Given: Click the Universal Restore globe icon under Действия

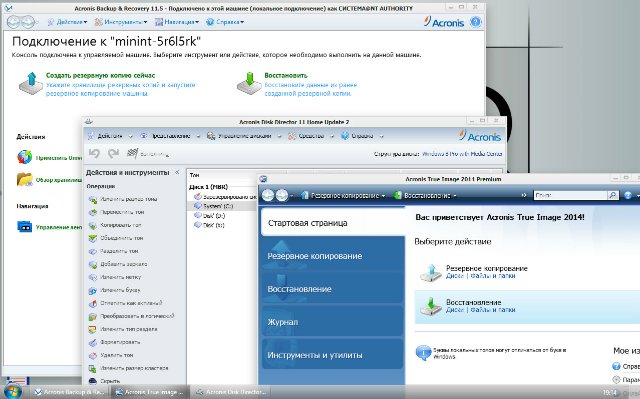Looking at the screenshot, I should pyautogui.click(x=24, y=157).
